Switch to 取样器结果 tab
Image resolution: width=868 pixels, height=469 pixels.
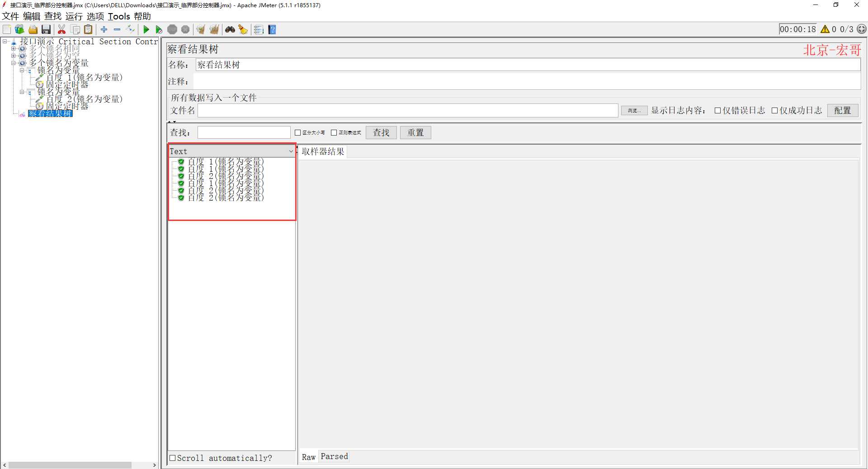323,151
